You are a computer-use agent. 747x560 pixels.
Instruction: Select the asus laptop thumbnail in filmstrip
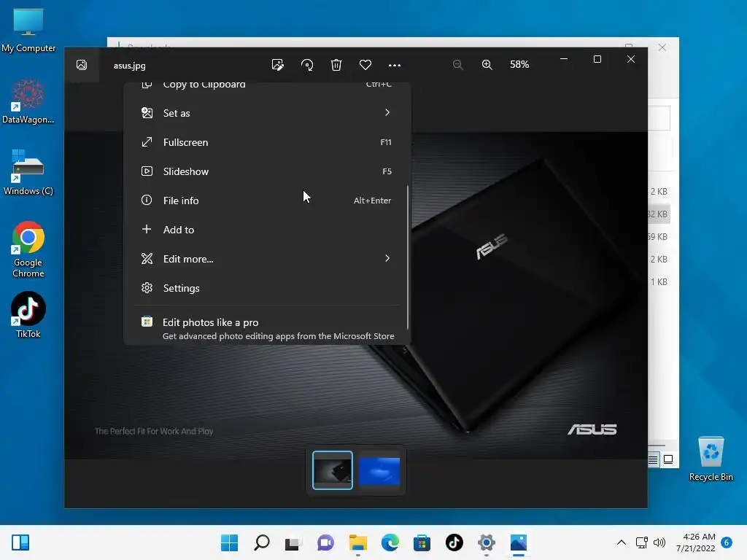click(333, 470)
